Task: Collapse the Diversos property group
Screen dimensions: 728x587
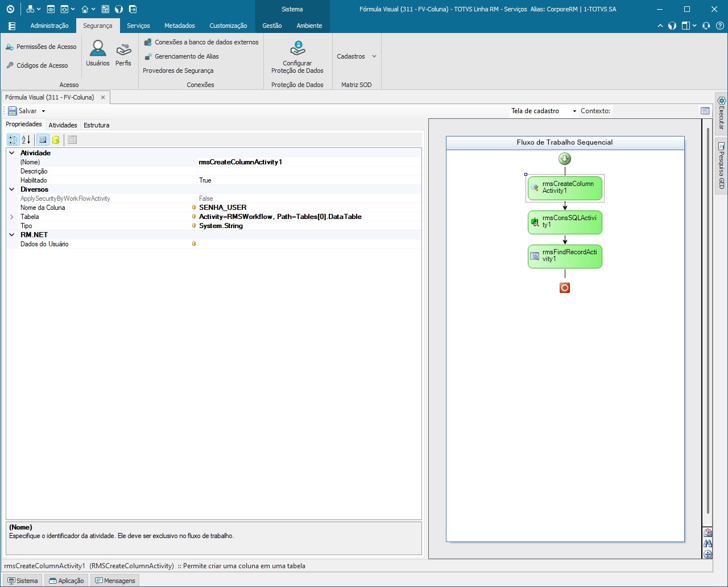Action: coord(12,189)
